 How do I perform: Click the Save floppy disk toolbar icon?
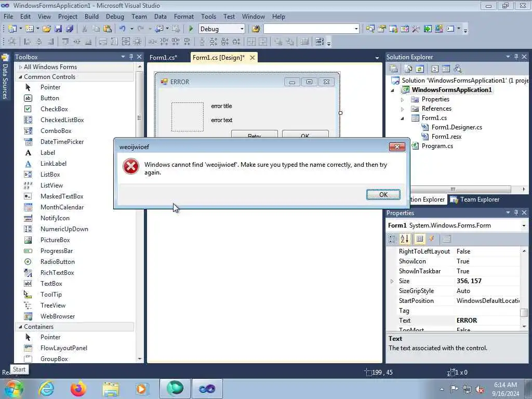58,29
